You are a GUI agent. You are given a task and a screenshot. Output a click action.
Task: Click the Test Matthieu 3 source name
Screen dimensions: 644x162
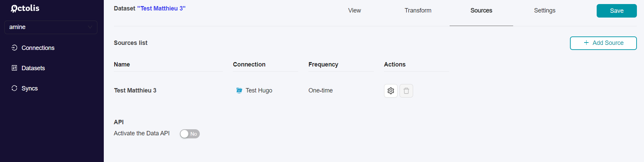coord(135,90)
